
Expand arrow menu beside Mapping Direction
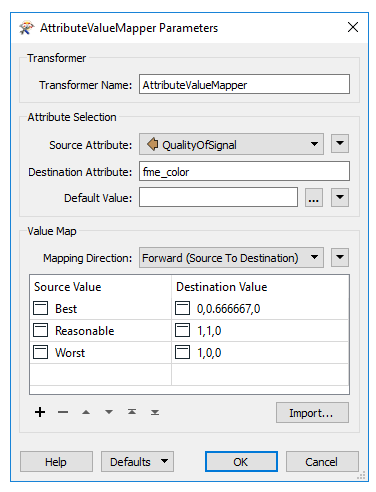(x=340, y=257)
